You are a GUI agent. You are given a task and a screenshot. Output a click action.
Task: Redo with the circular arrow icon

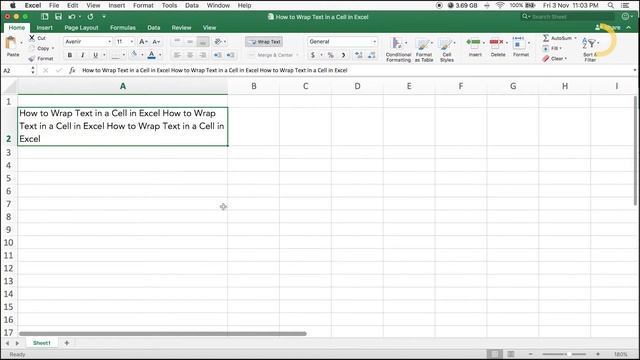tap(90, 17)
